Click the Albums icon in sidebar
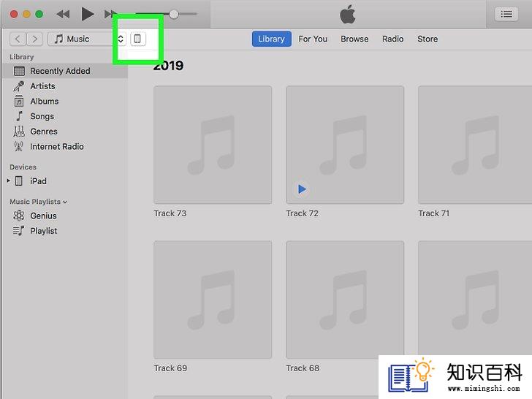The width and height of the screenshot is (532, 399). pyautogui.click(x=19, y=101)
